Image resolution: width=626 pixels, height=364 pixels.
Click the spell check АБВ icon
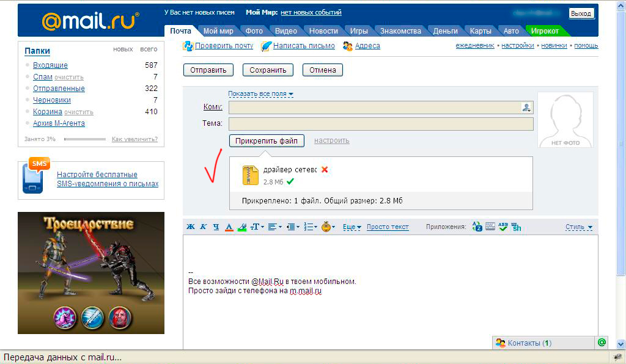click(x=503, y=227)
